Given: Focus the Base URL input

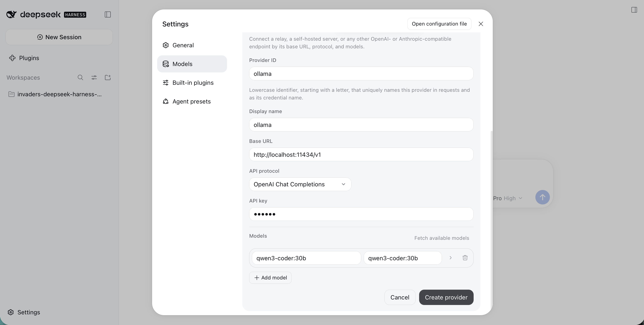Looking at the screenshot, I should pos(361,154).
